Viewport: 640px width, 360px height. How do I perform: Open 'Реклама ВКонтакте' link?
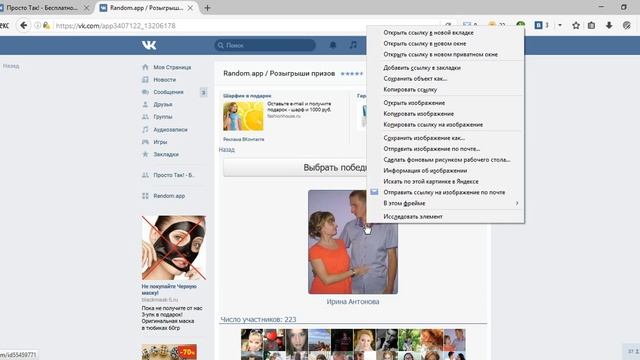pyautogui.click(x=244, y=139)
